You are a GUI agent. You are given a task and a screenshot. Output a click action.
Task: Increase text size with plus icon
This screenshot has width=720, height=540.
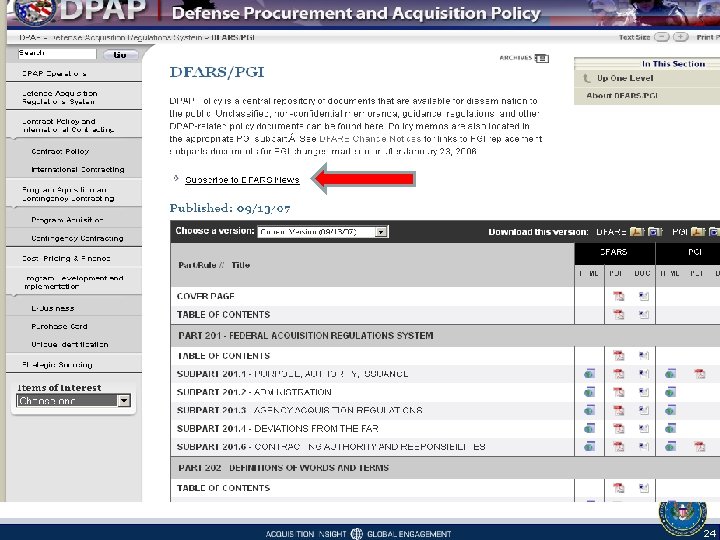coord(681,37)
